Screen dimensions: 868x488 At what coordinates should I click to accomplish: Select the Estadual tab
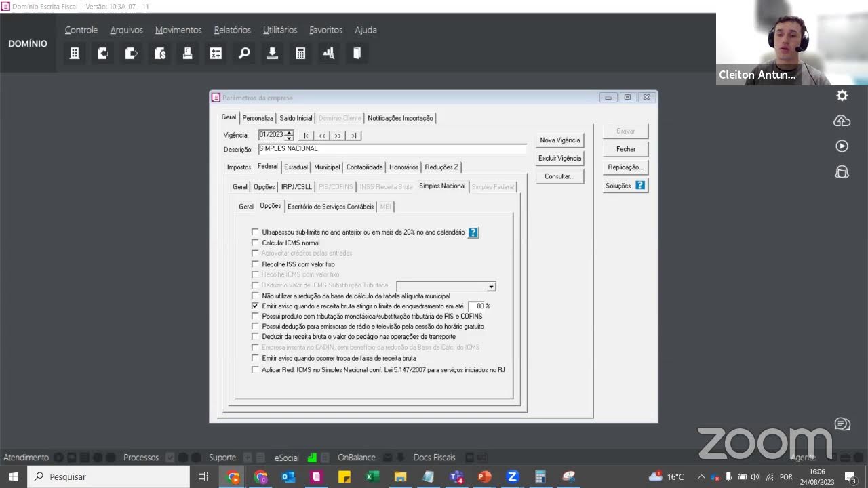point(296,167)
